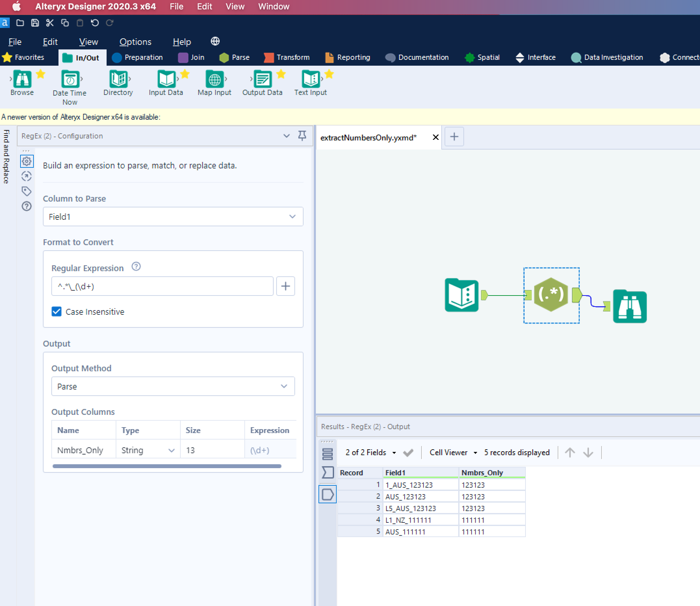700x606 pixels.
Task: Click the Save workflow toolbar icon
Action: [35, 23]
